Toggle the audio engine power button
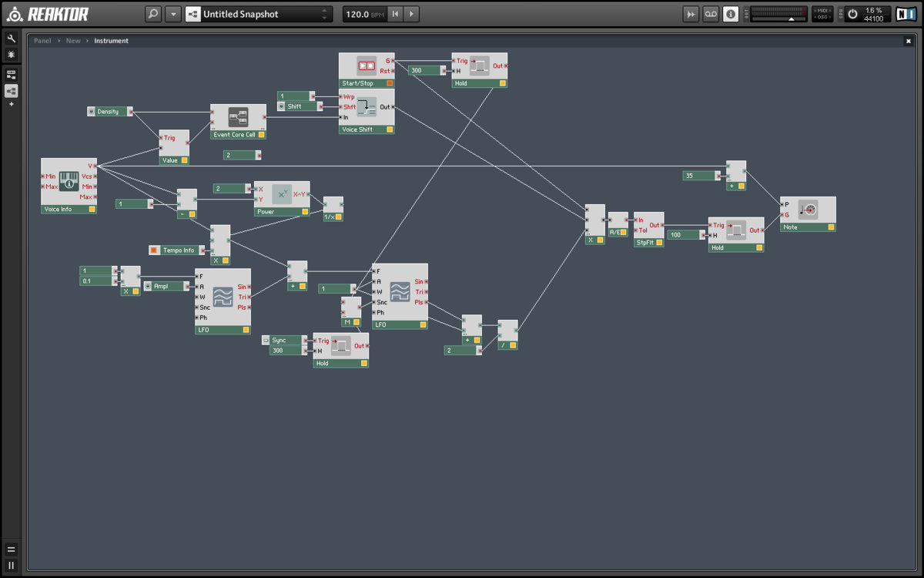The image size is (924, 578). (x=852, y=14)
